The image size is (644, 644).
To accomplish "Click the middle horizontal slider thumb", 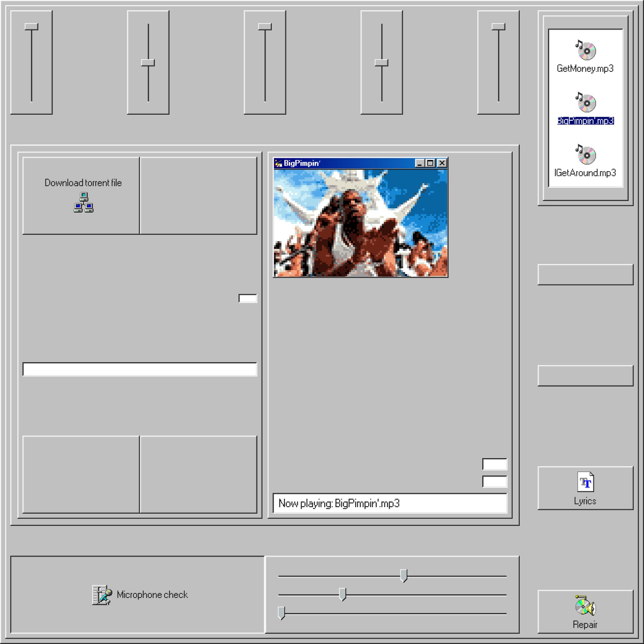I will pos(342,594).
